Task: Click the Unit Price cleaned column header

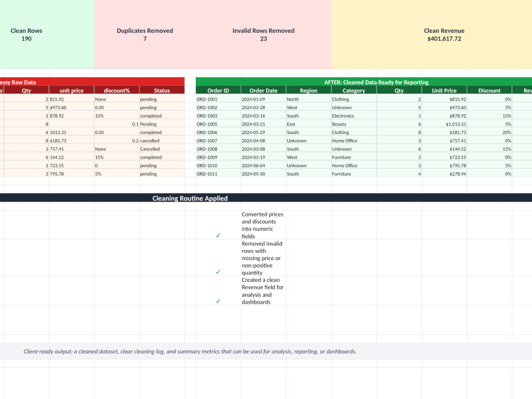Action: coord(444,90)
